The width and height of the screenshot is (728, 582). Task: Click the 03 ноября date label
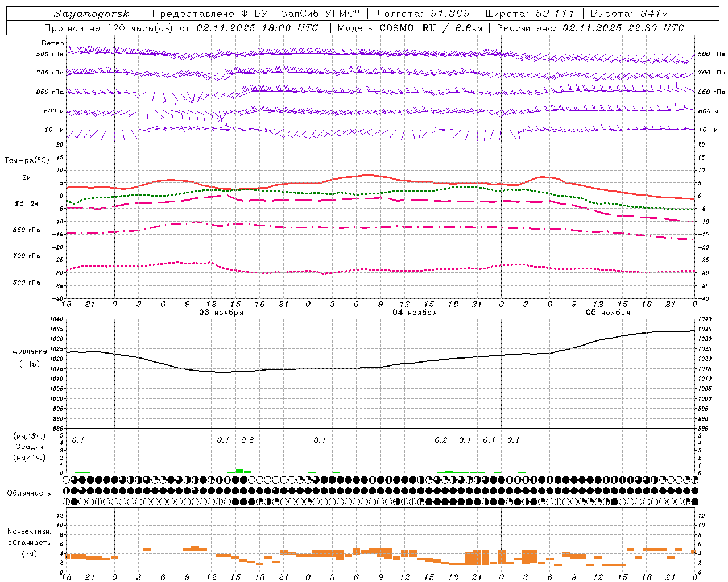(221, 312)
